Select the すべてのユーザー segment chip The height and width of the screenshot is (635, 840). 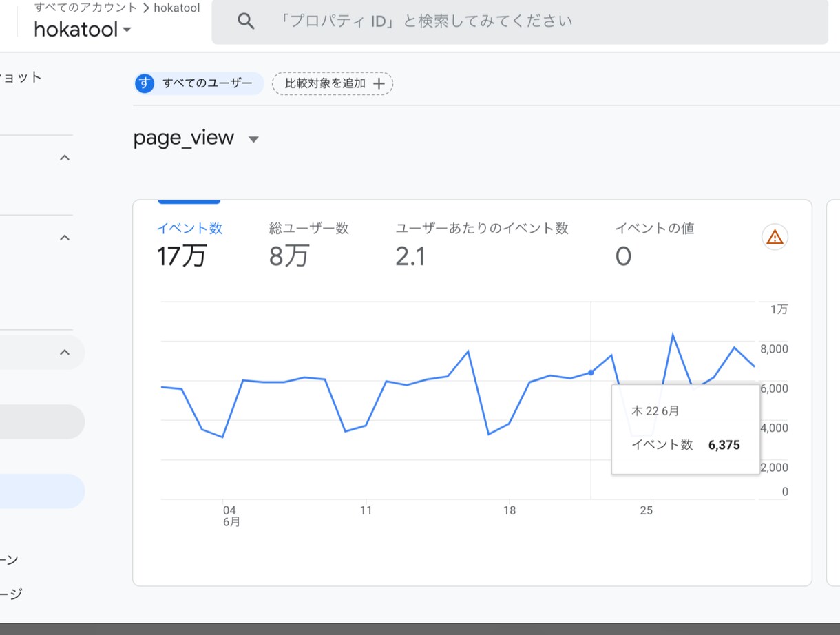pyautogui.click(x=199, y=83)
